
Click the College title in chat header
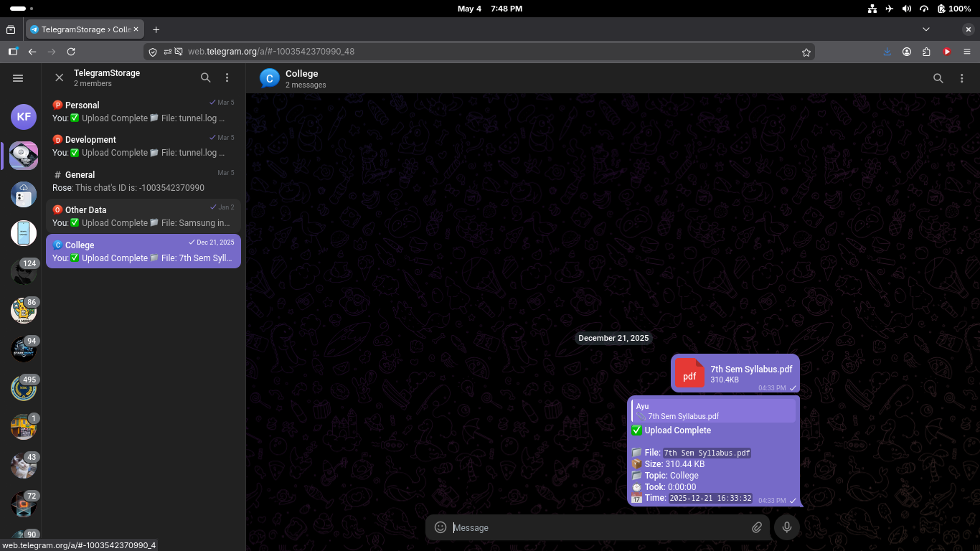[301, 73]
